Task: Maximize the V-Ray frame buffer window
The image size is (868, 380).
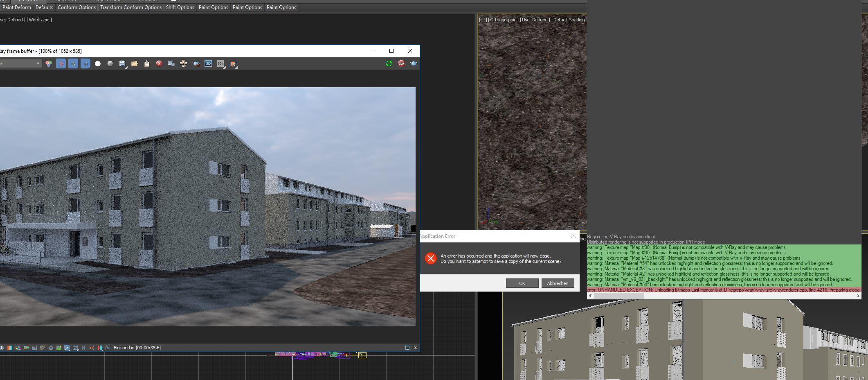Action: (x=391, y=51)
